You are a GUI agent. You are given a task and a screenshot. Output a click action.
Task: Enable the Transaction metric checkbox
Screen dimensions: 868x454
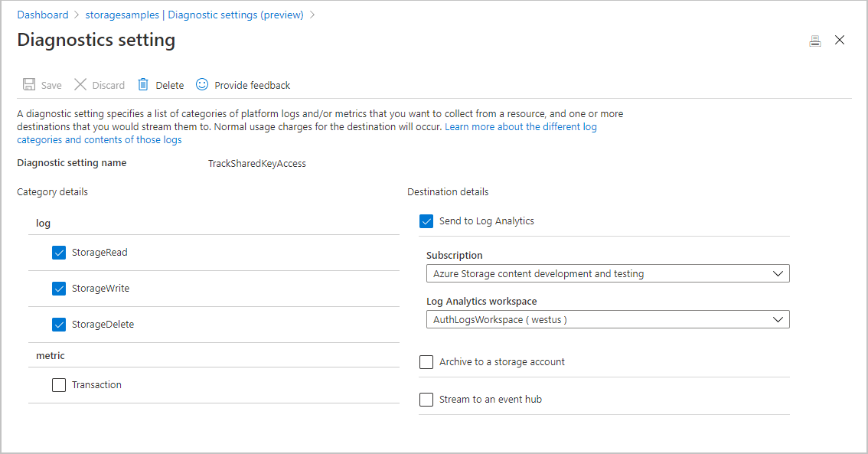59,384
